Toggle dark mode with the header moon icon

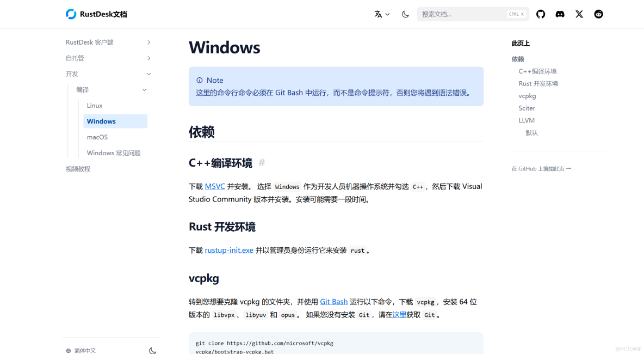pos(405,14)
